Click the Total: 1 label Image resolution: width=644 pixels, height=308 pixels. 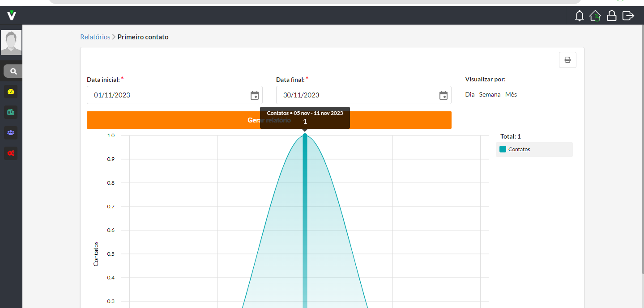click(511, 137)
